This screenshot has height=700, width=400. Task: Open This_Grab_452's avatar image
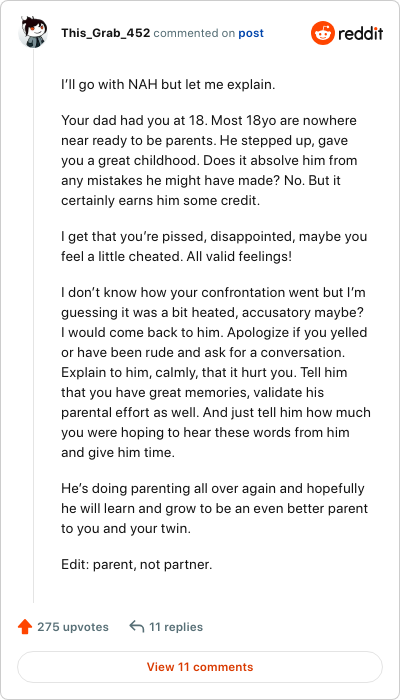click(33, 32)
